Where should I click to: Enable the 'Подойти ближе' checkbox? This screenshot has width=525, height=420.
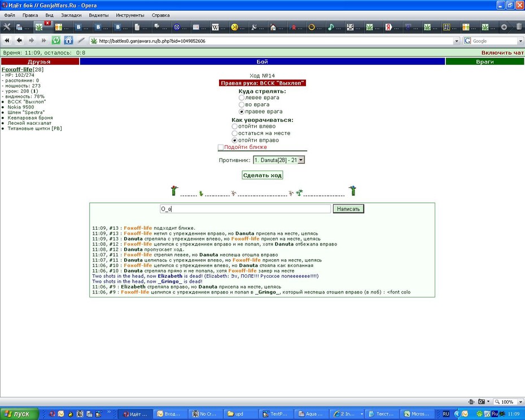(220, 147)
